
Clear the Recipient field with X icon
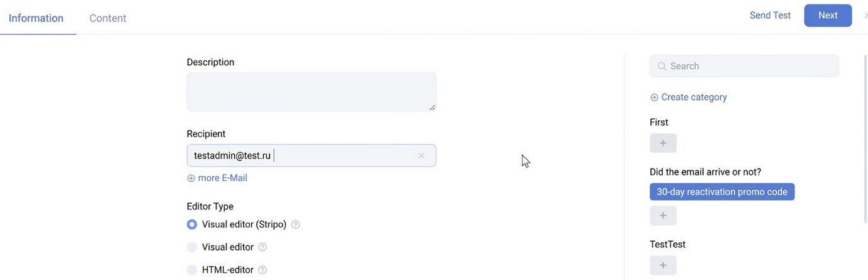pos(421,156)
